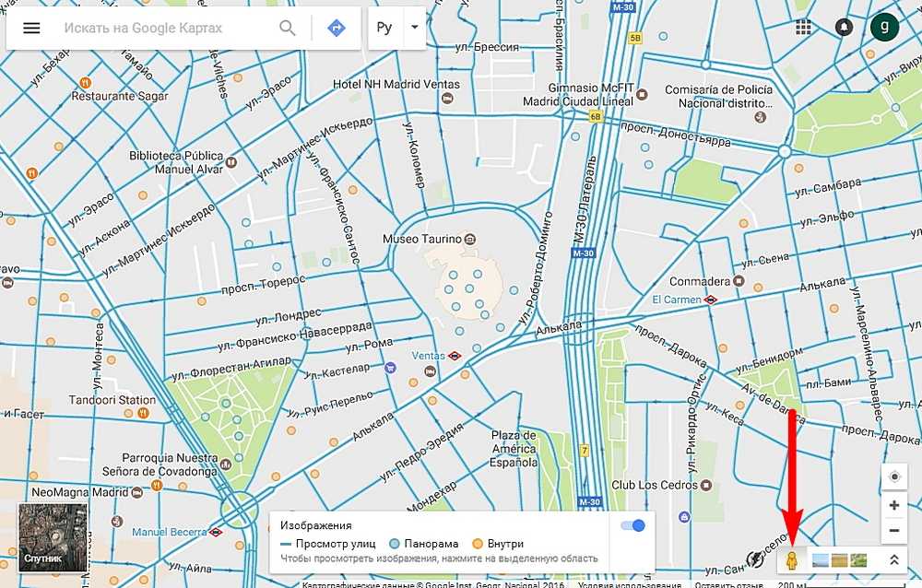The image size is (922, 588).
Task: Click the museum icon beside Museo Taurino
Action: pyautogui.click(x=470, y=240)
